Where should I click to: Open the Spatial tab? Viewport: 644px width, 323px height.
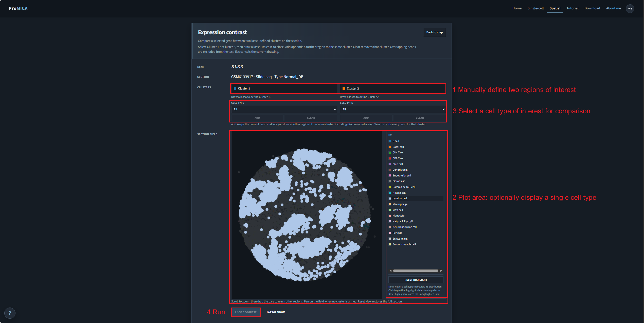tap(555, 8)
